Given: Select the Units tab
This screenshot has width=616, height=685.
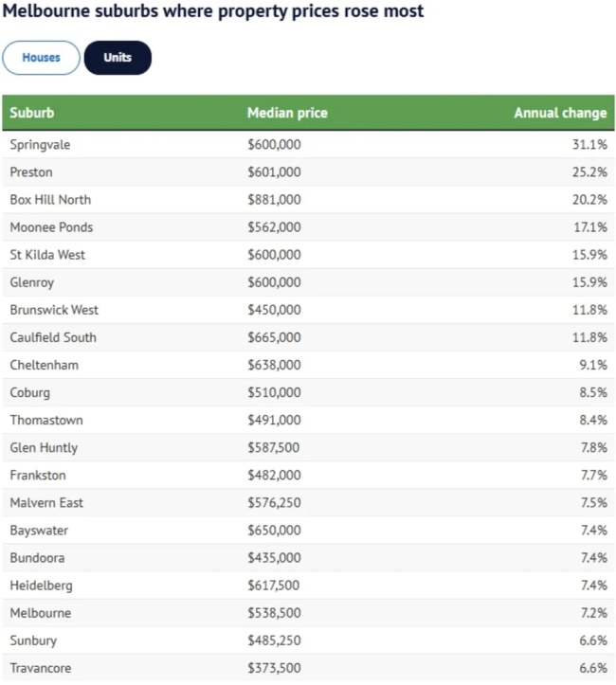Looking at the screenshot, I should click(x=118, y=58).
